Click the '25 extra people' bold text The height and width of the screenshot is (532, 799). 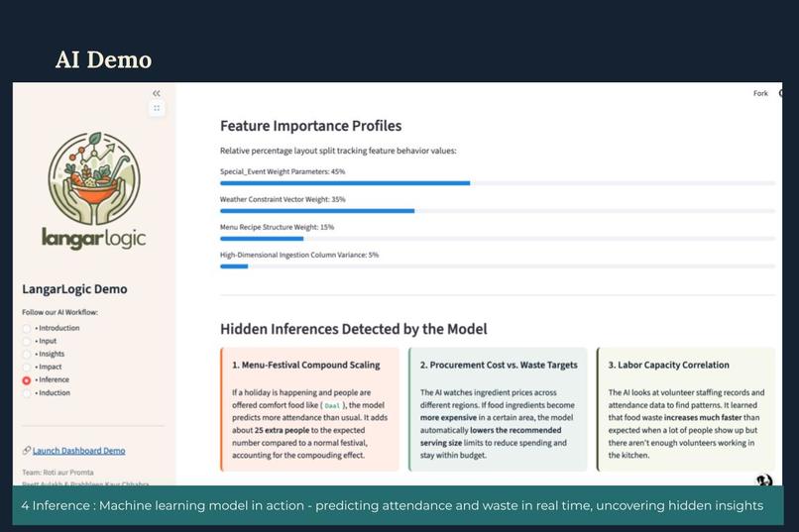point(282,430)
